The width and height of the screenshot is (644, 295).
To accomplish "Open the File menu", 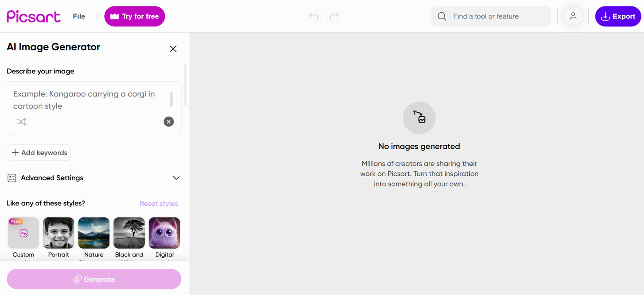I will (79, 16).
